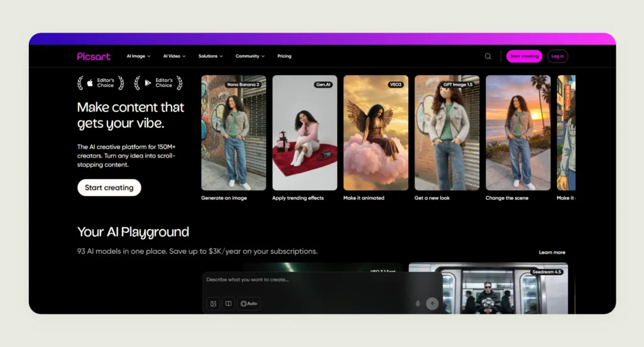Click the Picsart logo
The height and width of the screenshot is (347, 644).
click(94, 56)
